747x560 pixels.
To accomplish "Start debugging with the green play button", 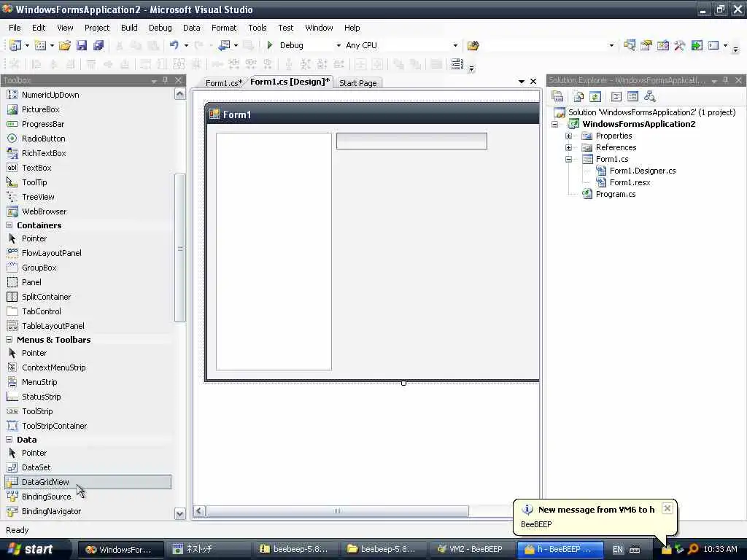I will 270,45.
